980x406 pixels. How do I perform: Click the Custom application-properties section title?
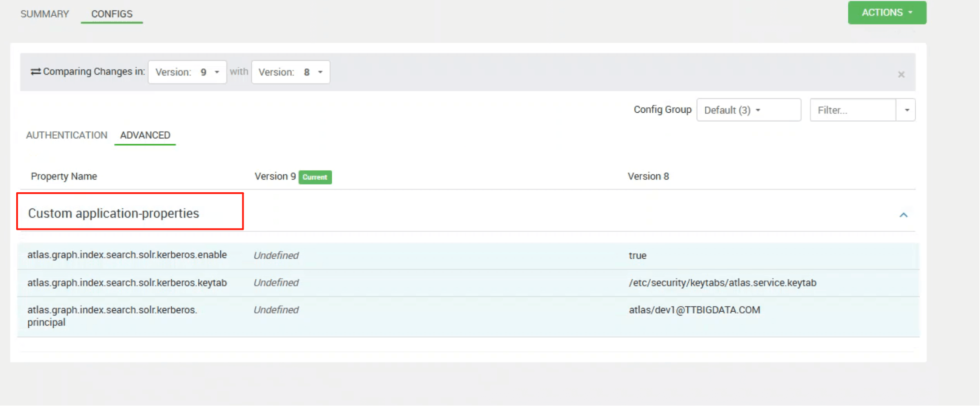[113, 213]
